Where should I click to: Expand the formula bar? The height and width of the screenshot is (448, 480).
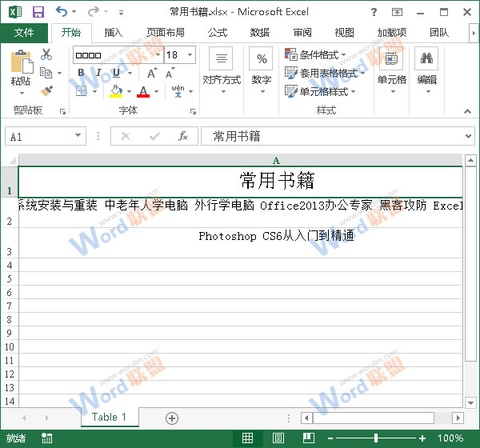point(468,136)
